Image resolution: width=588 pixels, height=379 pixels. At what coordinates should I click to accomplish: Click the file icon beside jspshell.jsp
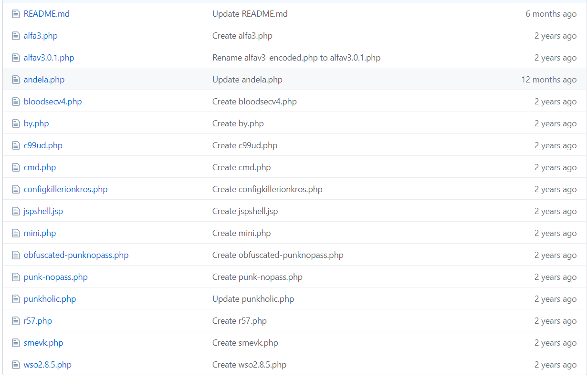[16, 211]
